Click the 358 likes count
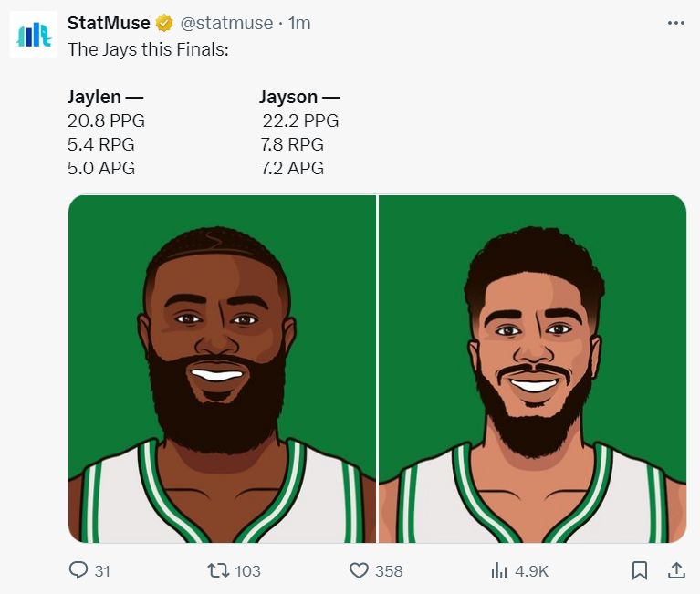This screenshot has width=700, height=594. pos(389,571)
